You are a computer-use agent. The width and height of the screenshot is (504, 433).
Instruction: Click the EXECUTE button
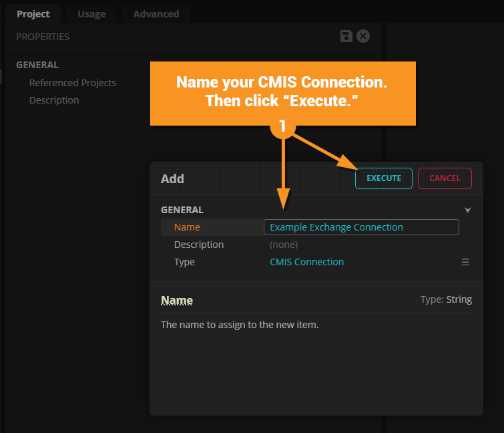tap(384, 178)
